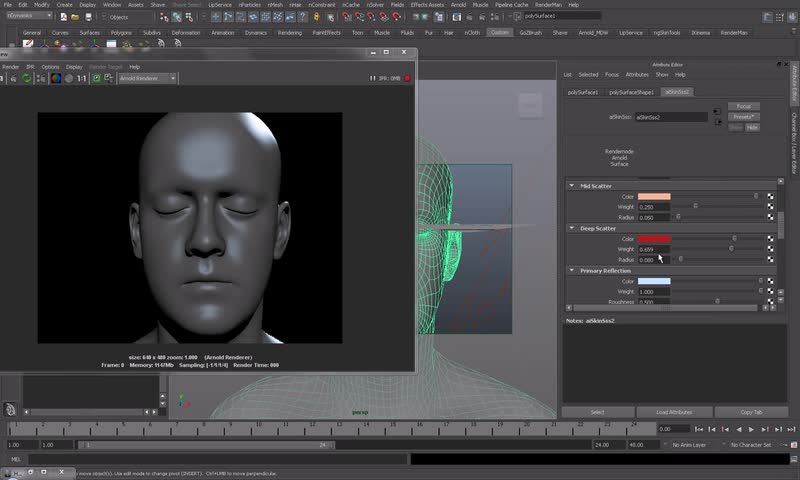Click the red stop IPR render icon

(408, 78)
